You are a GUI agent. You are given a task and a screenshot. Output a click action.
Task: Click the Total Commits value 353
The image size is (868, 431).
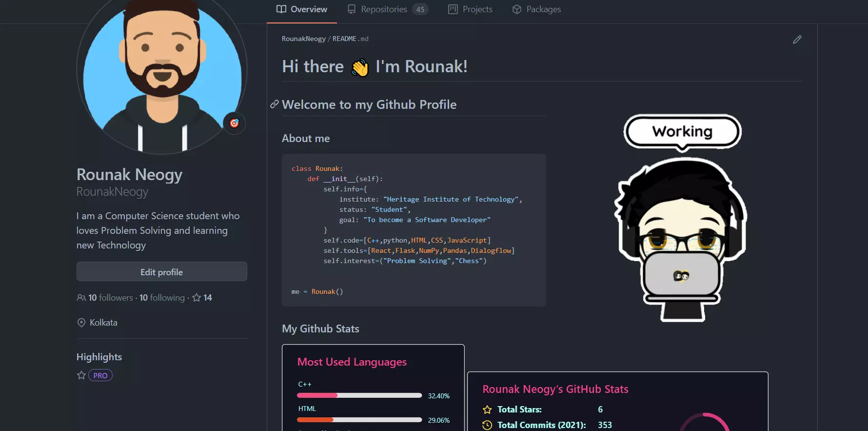605,425
